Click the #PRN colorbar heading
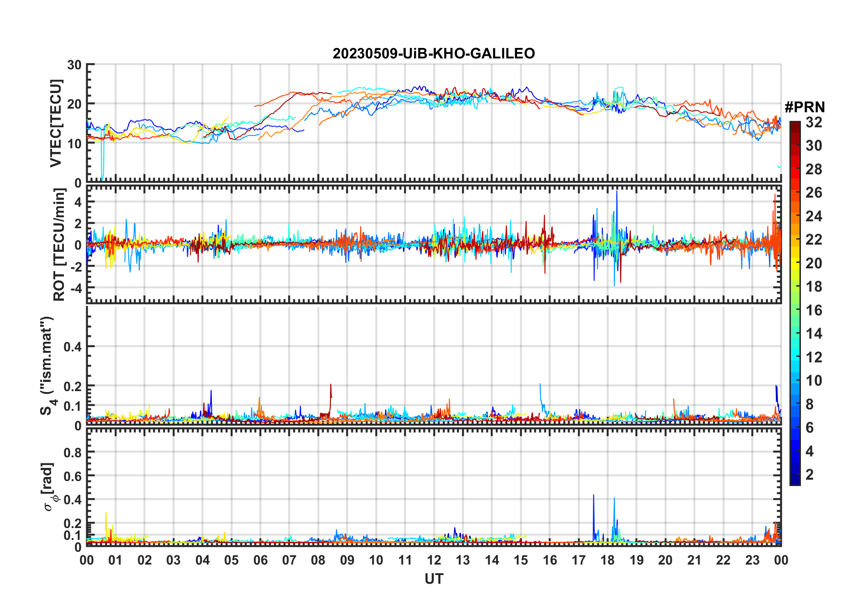Screen dimensions: 868x607 pyautogui.click(x=805, y=107)
